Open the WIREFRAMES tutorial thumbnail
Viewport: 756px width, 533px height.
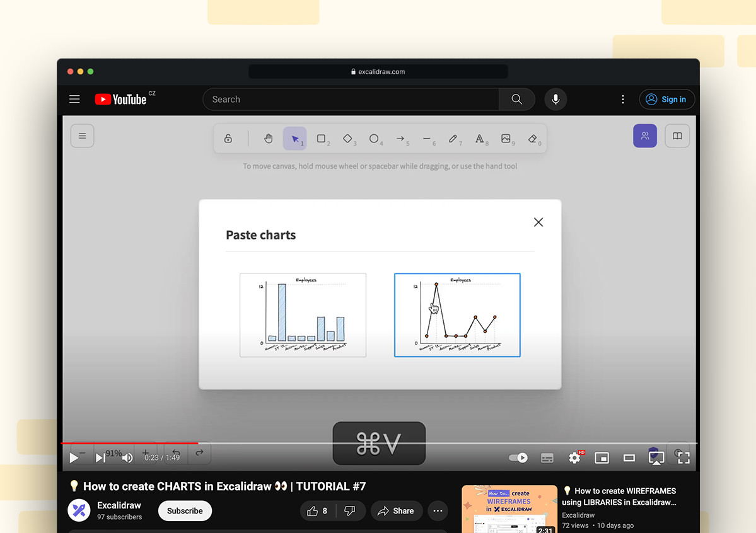click(509, 509)
